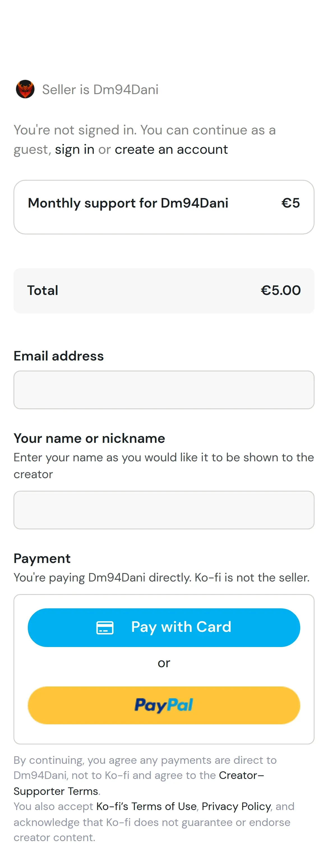Choose Pay with Card
This screenshot has height=868, width=328.
[164, 627]
